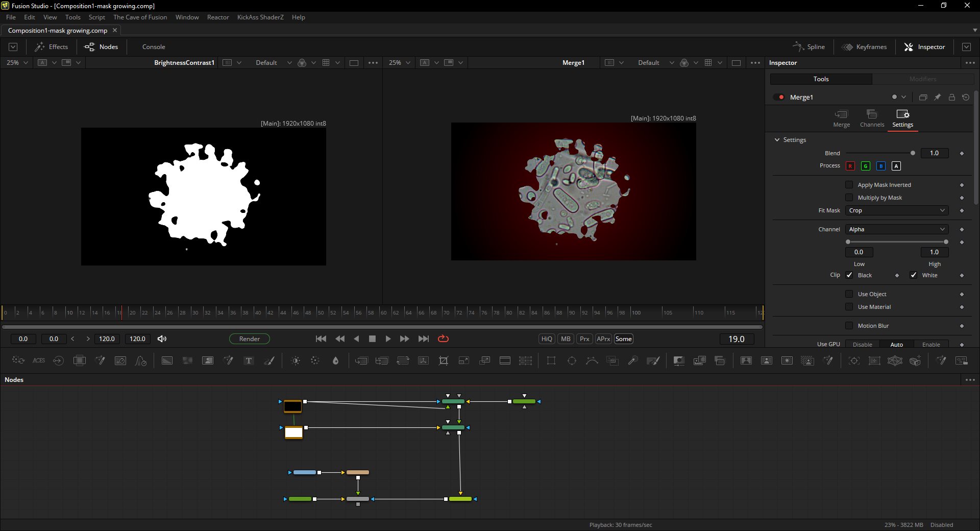This screenshot has height=531, width=980.
Task: Toggle MB motion blur button
Action: click(566, 339)
